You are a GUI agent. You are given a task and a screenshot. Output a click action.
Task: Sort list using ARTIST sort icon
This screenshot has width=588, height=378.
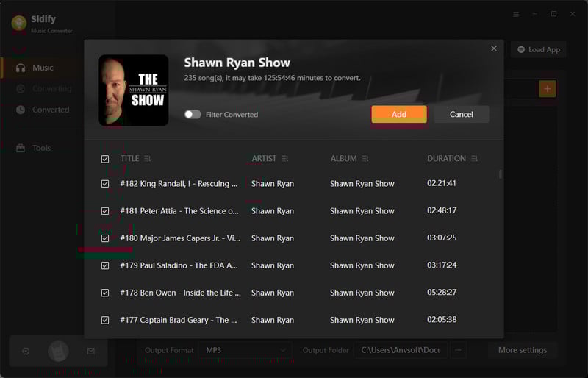click(285, 159)
